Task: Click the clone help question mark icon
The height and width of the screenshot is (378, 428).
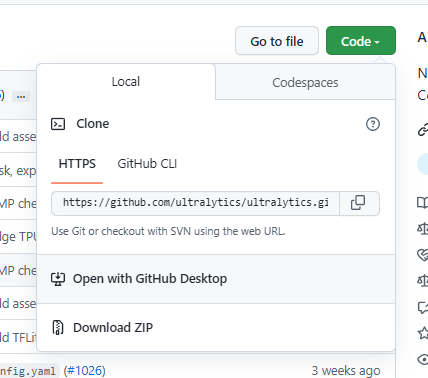Action: coord(373,124)
